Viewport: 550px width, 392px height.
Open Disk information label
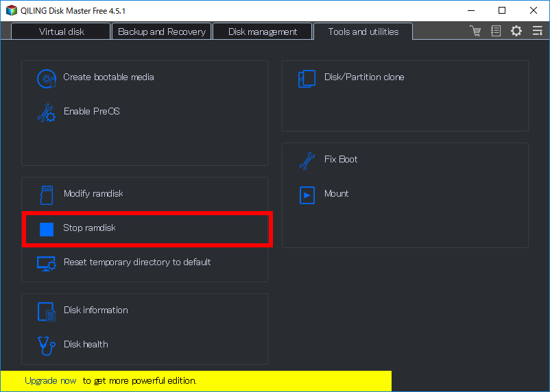click(96, 310)
